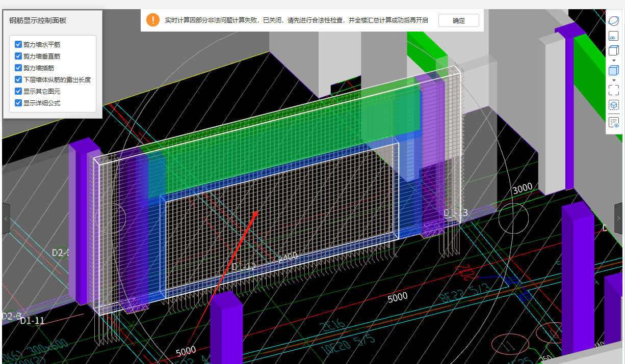The image size is (625, 364).
Task: Click the D1-11 axis label
Action: point(33,320)
